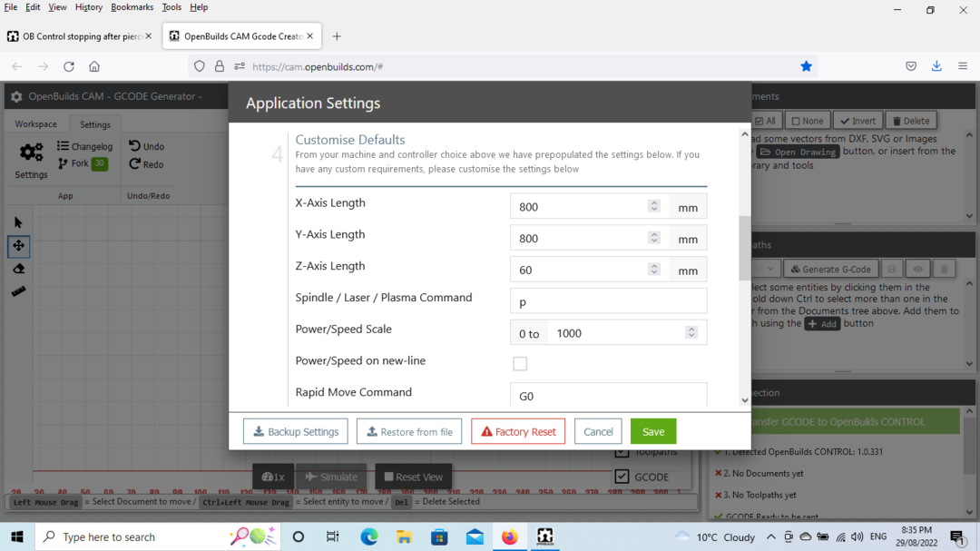Image resolution: width=980 pixels, height=551 pixels.
Task: Open Task View on the taskbar
Action: pyautogui.click(x=332, y=536)
